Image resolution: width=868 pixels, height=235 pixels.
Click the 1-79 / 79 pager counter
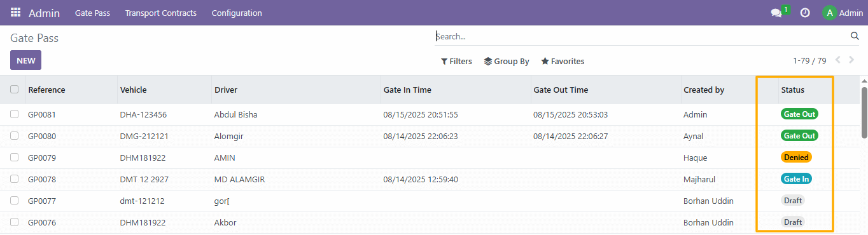809,61
